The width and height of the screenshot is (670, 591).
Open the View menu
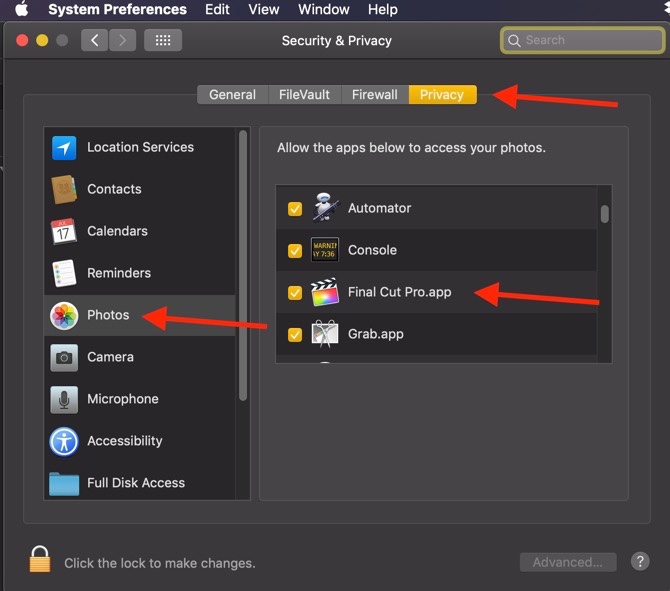point(264,9)
